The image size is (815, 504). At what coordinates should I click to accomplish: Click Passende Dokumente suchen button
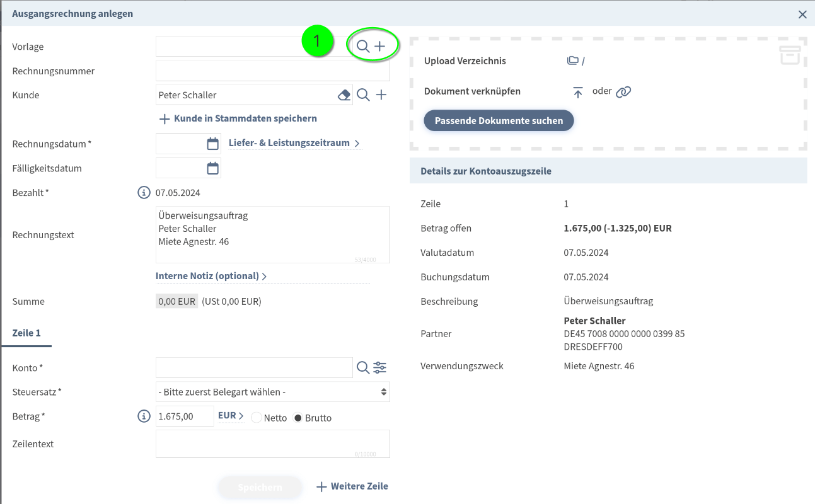point(499,120)
